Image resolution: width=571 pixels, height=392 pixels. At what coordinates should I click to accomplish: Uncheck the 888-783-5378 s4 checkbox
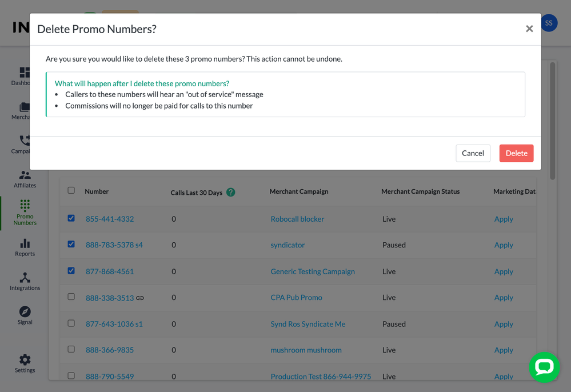(71, 245)
